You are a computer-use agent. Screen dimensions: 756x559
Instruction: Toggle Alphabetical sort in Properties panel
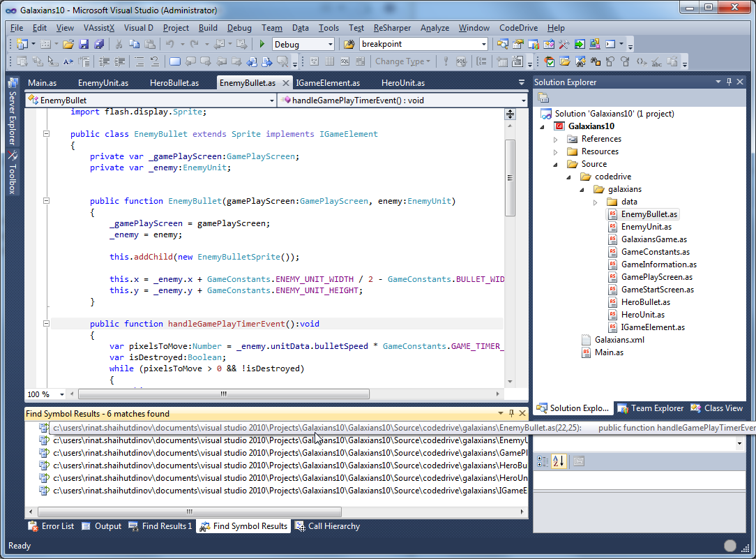click(559, 461)
